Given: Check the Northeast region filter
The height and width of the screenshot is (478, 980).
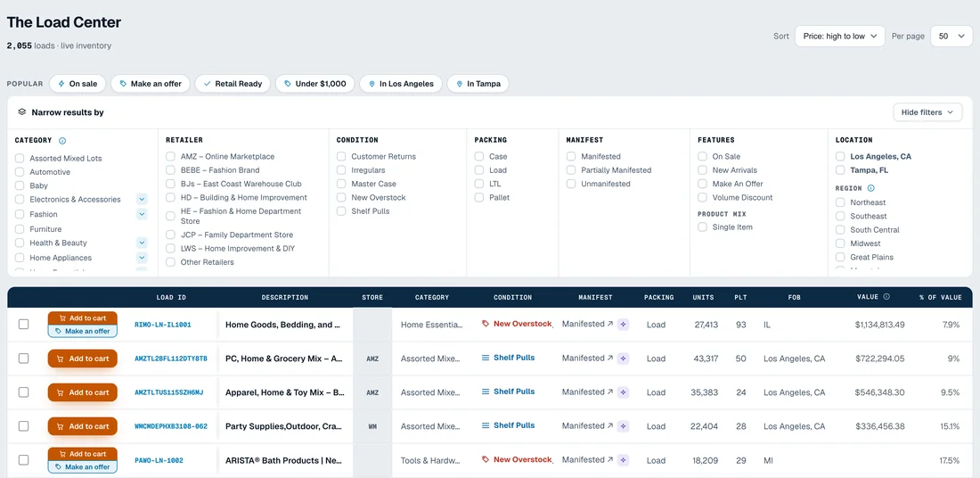Looking at the screenshot, I should click(841, 202).
